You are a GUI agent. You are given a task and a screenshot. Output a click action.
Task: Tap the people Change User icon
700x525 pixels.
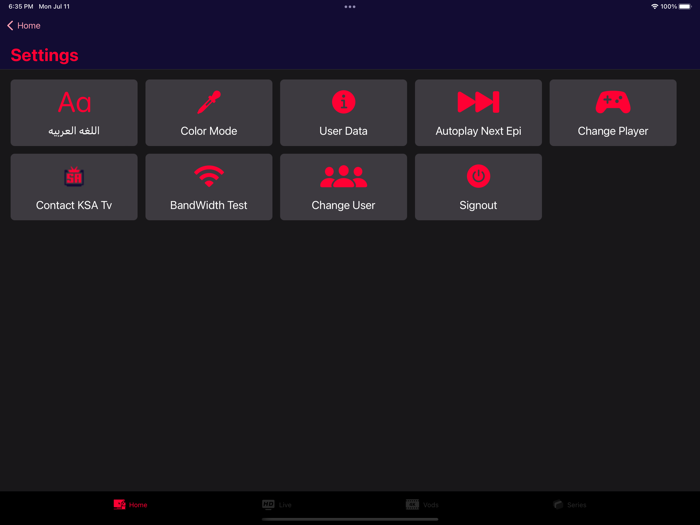point(343,176)
